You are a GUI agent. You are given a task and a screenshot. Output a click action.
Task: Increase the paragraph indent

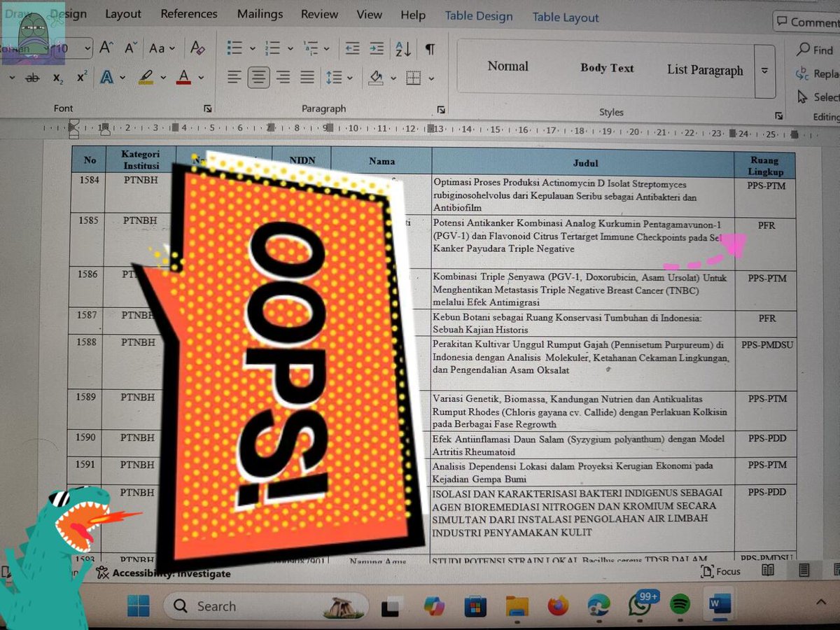pyautogui.click(x=377, y=48)
